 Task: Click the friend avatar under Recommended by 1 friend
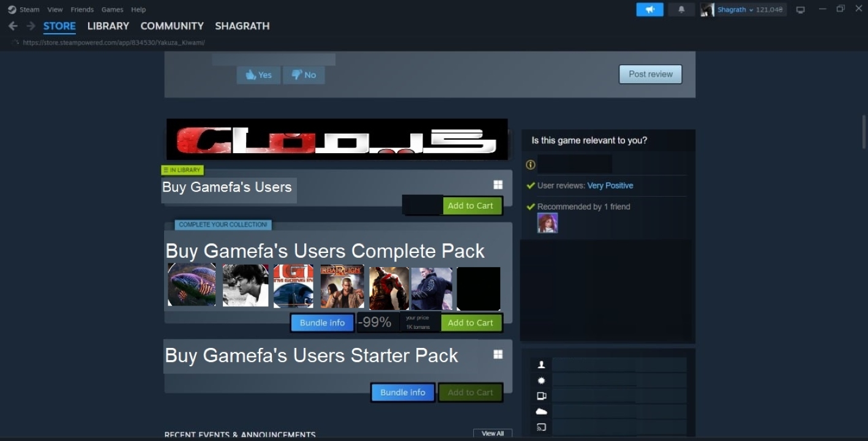coord(547,223)
